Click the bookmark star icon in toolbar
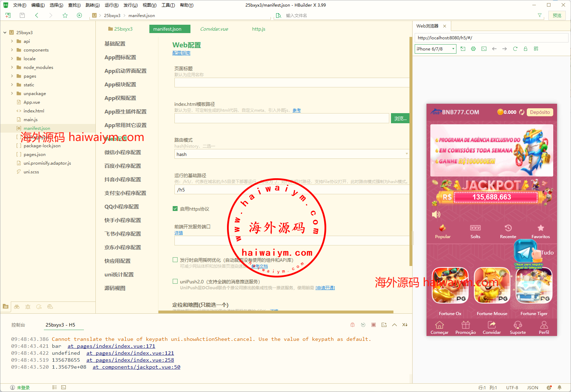 pyautogui.click(x=65, y=15)
